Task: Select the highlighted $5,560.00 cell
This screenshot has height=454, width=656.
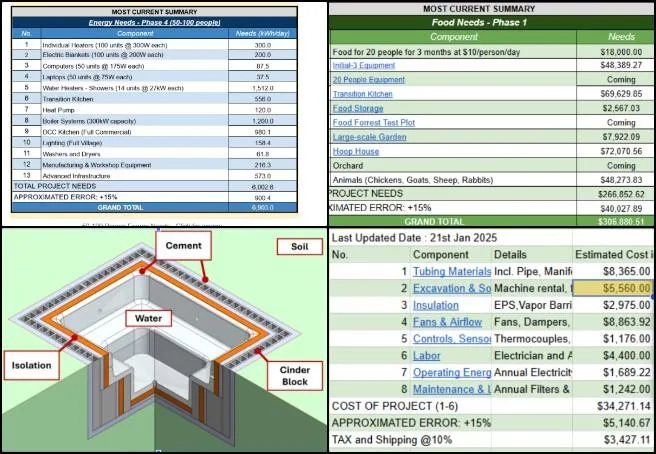Action: click(612, 288)
